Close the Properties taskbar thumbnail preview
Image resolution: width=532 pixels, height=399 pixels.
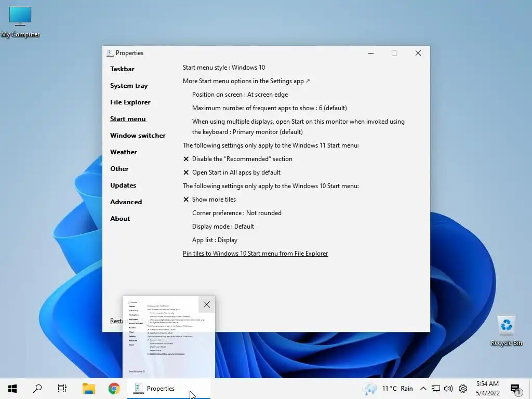coord(207,304)
